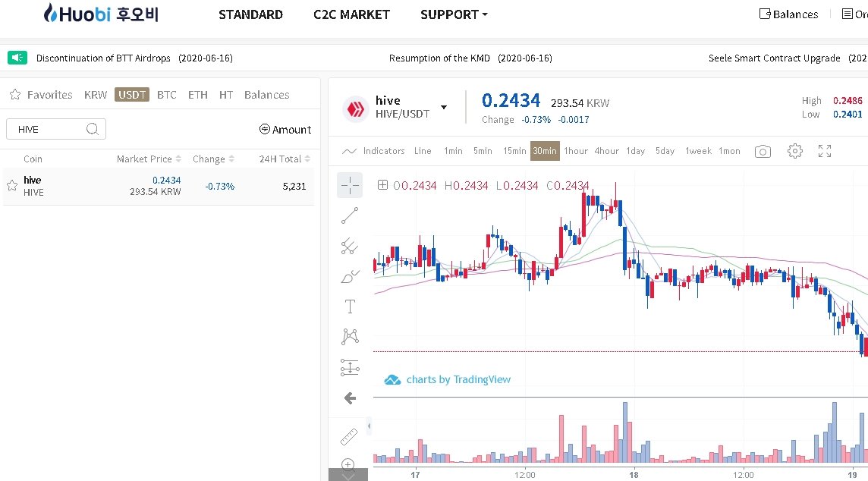868x481 pixels.
Task: Select the trend line drawing tool
Action: click(x=350, y=216)
